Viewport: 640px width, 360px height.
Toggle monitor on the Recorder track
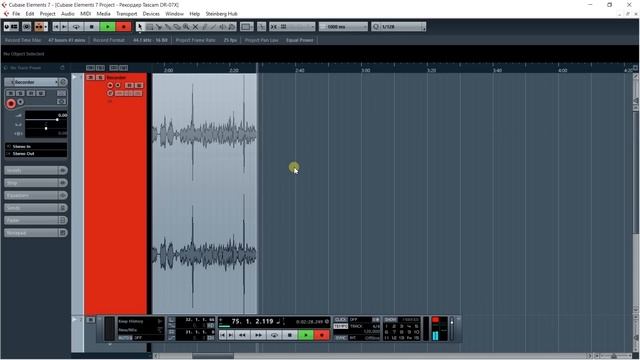coord(118,85)
